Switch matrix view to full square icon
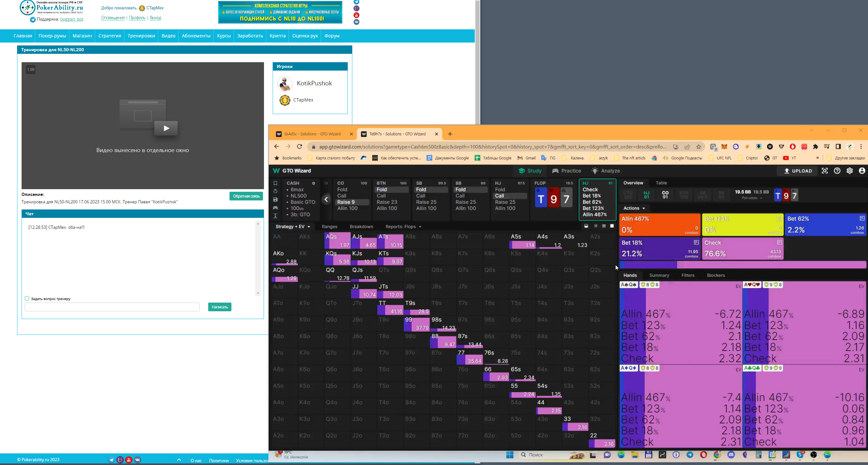This screenshot has height=465, width=868. [612, 226]
